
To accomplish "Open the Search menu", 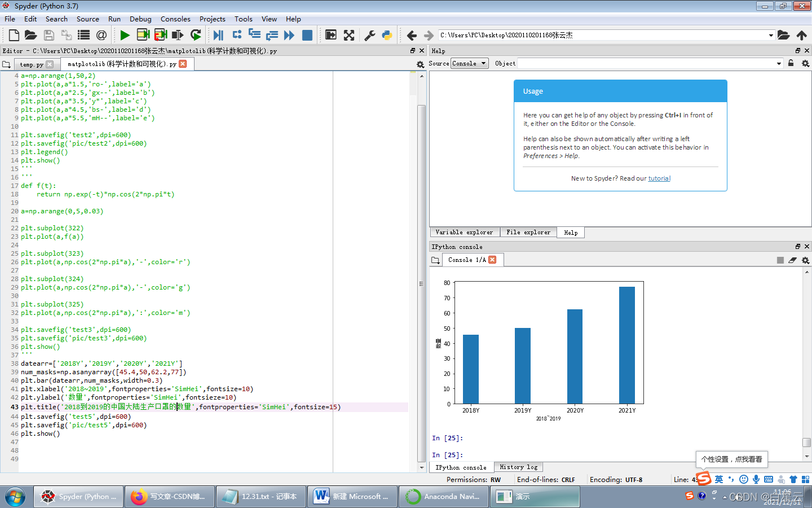I will click(x=56, y=19).
